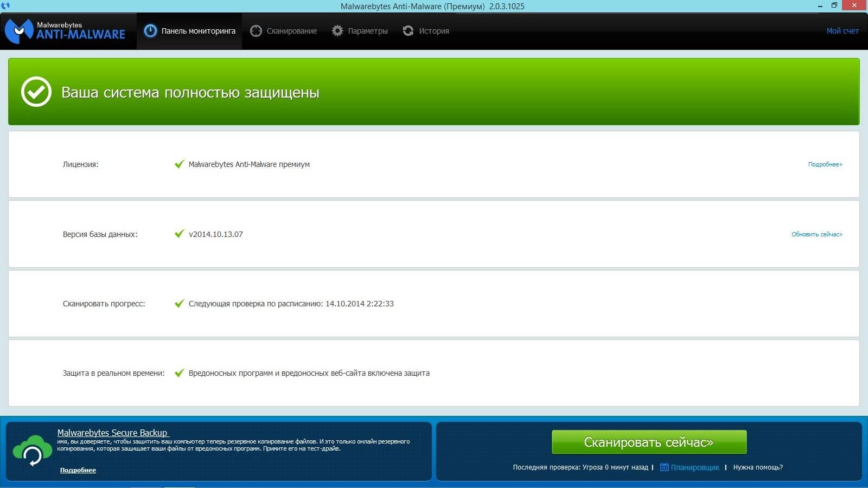Click the settings gear icon
The image size is (868, 488).
coord(337,31)
